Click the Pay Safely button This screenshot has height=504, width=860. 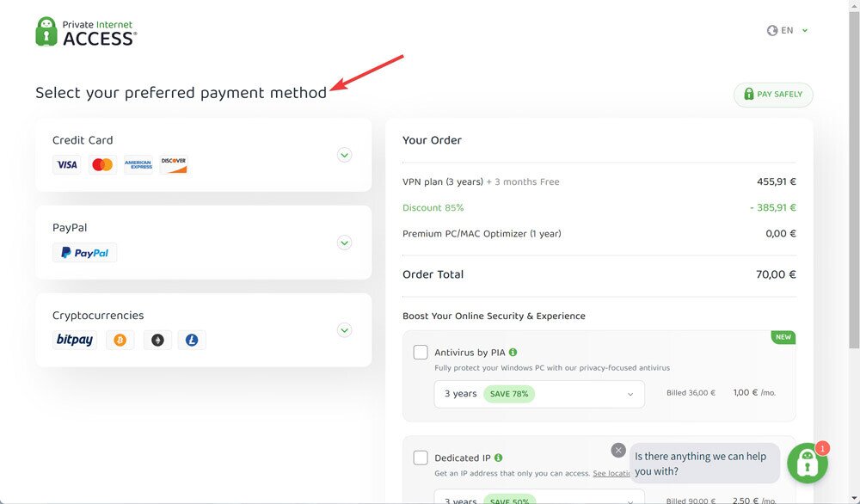click(x=773, y=95)
